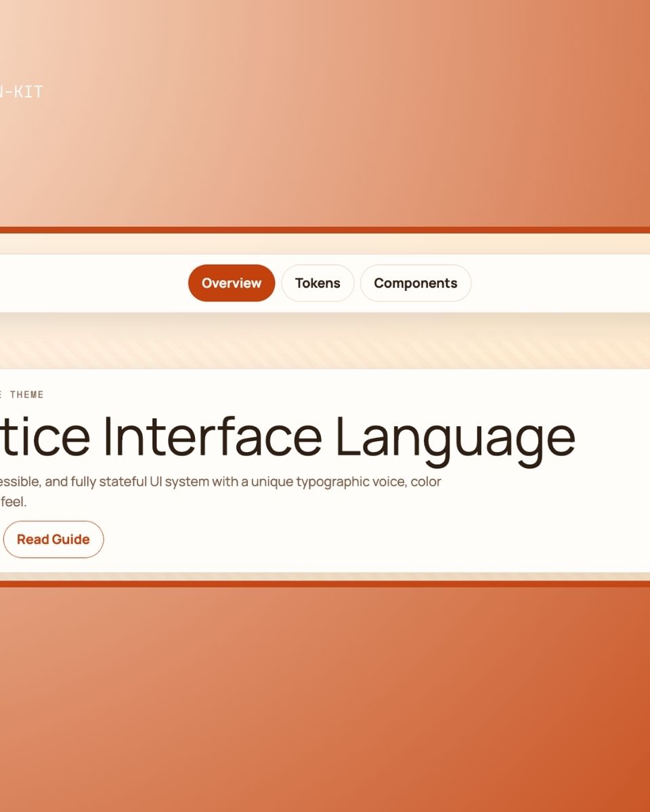Open the Tokens tab
The image size is (650, 812).
tap(318, 283)
